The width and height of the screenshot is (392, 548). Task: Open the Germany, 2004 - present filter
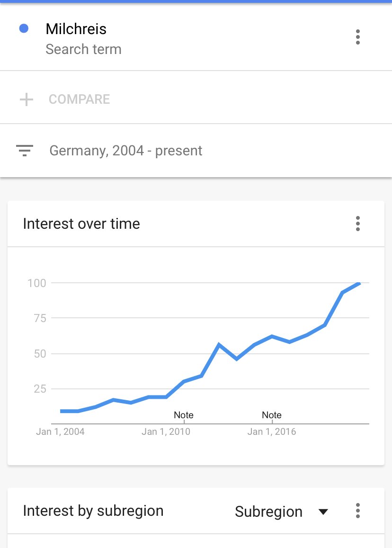click(x=125, y=151)
